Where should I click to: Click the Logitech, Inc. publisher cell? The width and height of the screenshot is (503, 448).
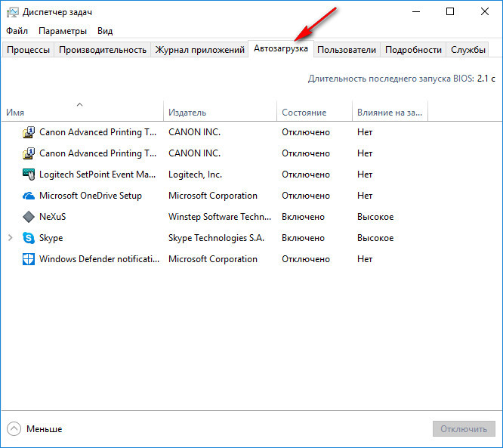point(195,175)
